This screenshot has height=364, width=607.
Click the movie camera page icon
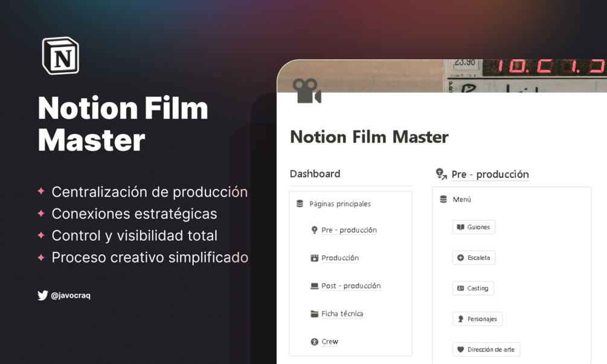307,91
